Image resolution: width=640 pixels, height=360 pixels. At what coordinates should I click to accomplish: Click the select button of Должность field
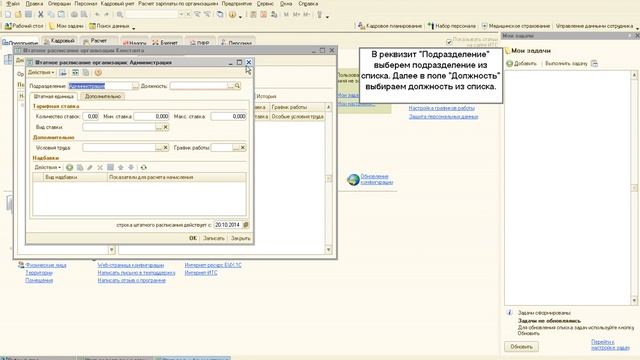point(231,86)
